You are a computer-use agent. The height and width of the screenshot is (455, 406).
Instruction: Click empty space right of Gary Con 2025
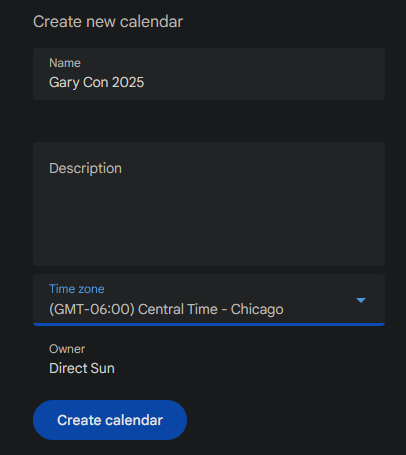[x=263, y=83]
